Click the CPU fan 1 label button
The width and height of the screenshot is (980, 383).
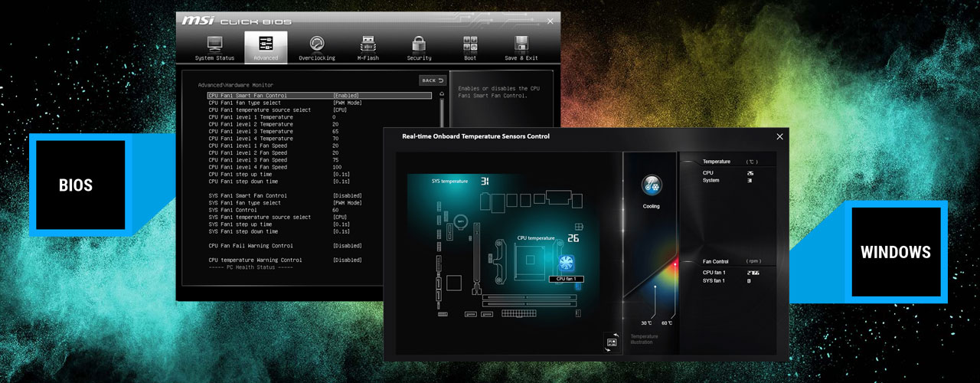pos(567,280)
